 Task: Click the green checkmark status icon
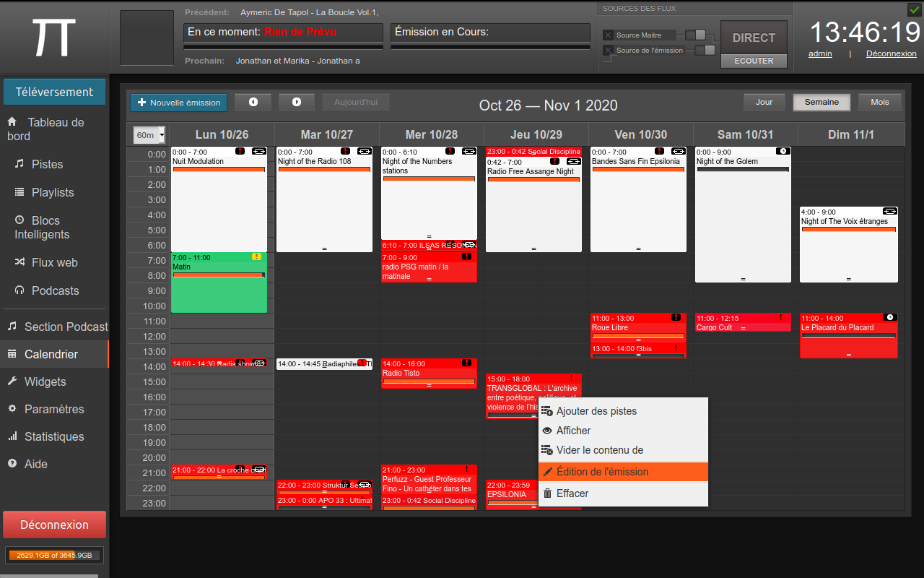point(914,9)
